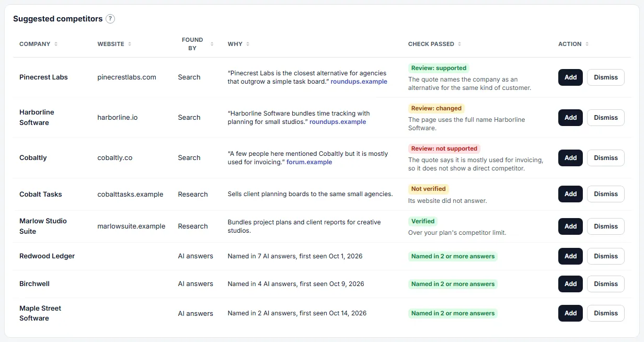This screenshot has height=342, width=644.
Task: Dismiss the Birchwell suggestion
Action: click(x=606, y=284)
